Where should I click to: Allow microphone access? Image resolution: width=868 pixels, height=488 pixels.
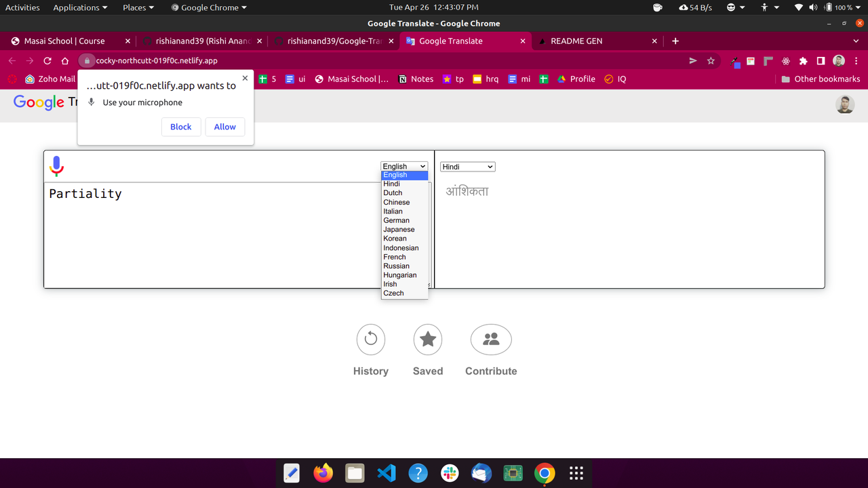pyautogui.click(x=224, y=127)
